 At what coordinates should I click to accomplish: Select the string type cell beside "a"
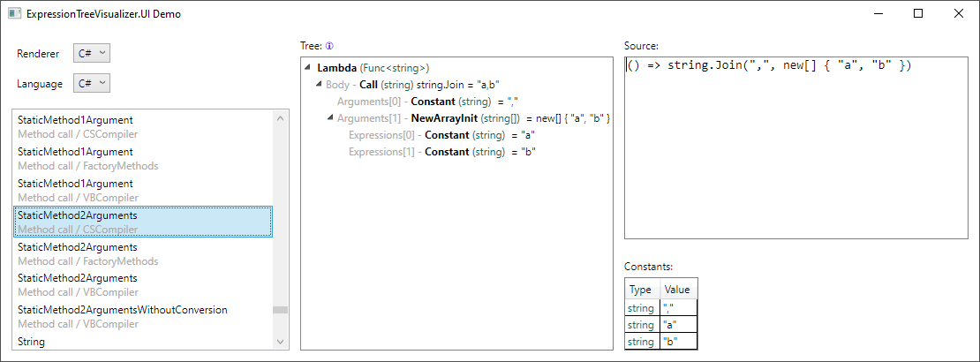coord(643,325)
